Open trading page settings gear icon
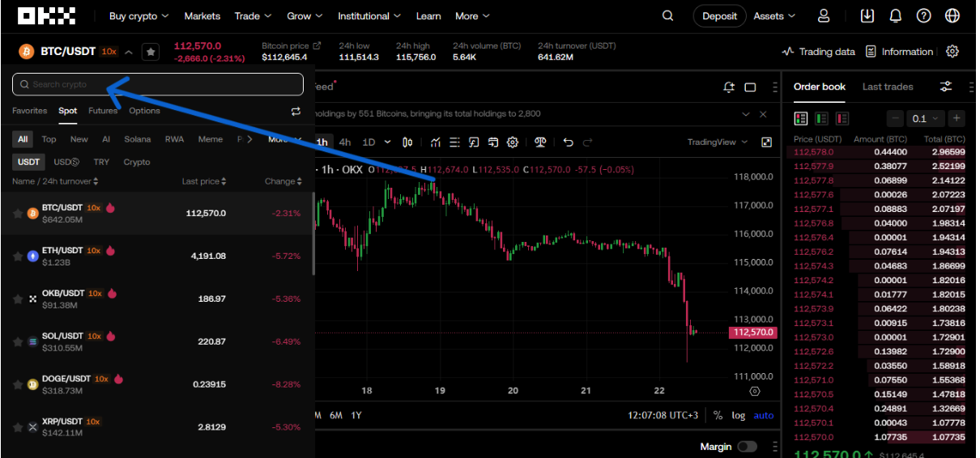 [952, 51]
